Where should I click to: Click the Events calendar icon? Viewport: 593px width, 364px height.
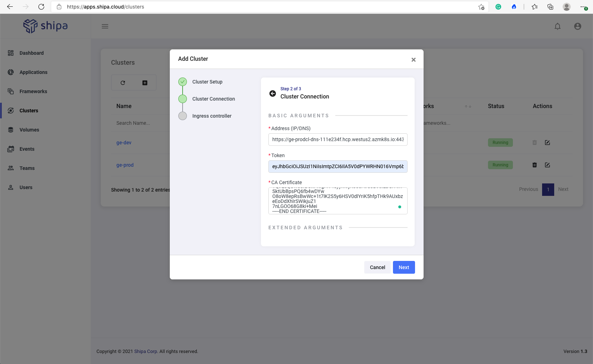tap(11, 149)
